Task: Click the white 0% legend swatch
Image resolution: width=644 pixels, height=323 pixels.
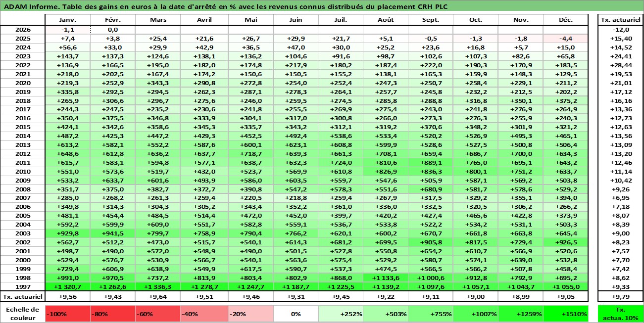Action: 296,314
